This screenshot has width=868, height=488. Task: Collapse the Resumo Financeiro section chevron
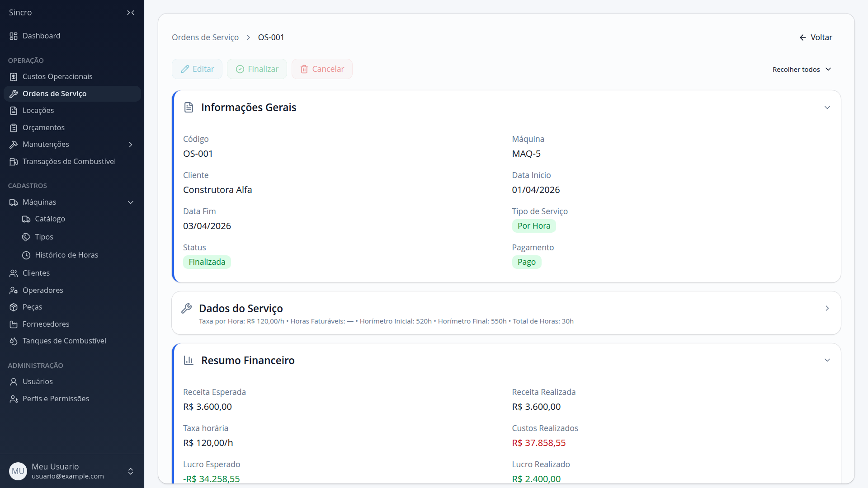click(827, 360)
